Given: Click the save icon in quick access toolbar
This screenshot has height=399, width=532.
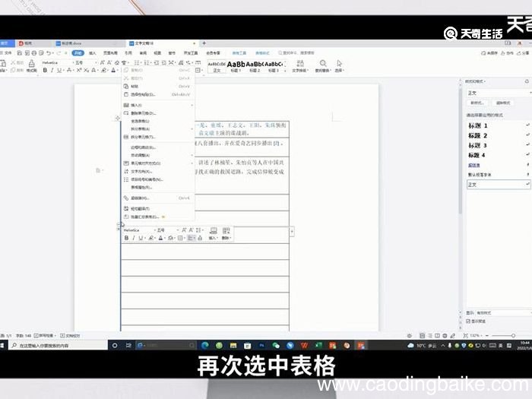Looking at the screenshot, I should tap(20, 53).
